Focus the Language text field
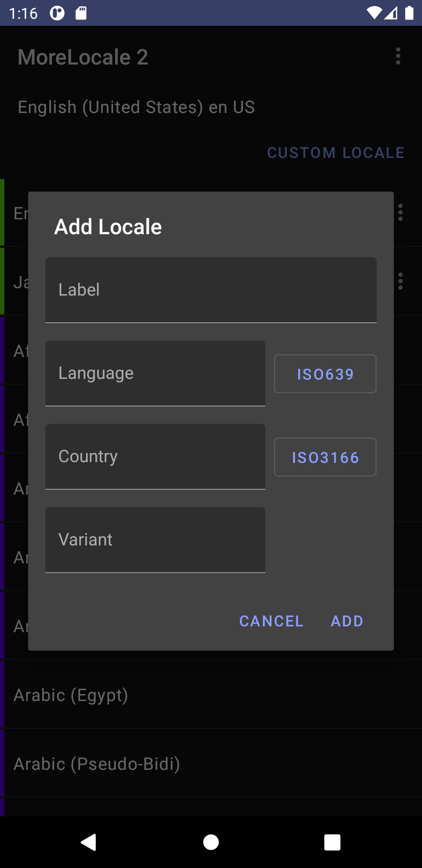Screen dimensions: 422x868 (x=155, y=373)
